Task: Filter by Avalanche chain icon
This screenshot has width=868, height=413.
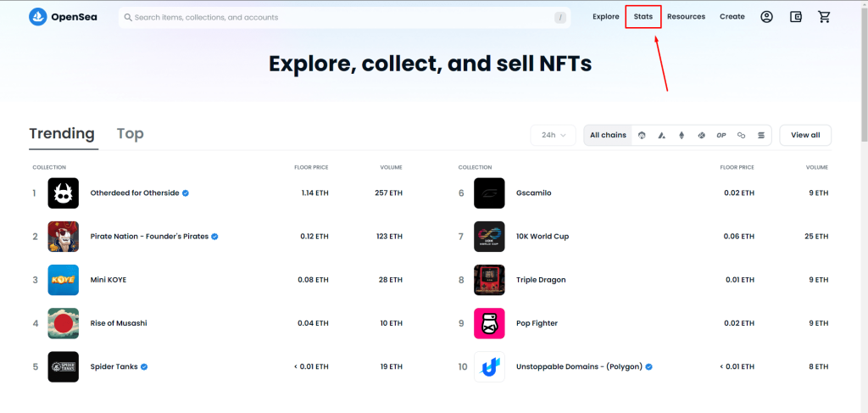Action: click(x=661, y=135)
